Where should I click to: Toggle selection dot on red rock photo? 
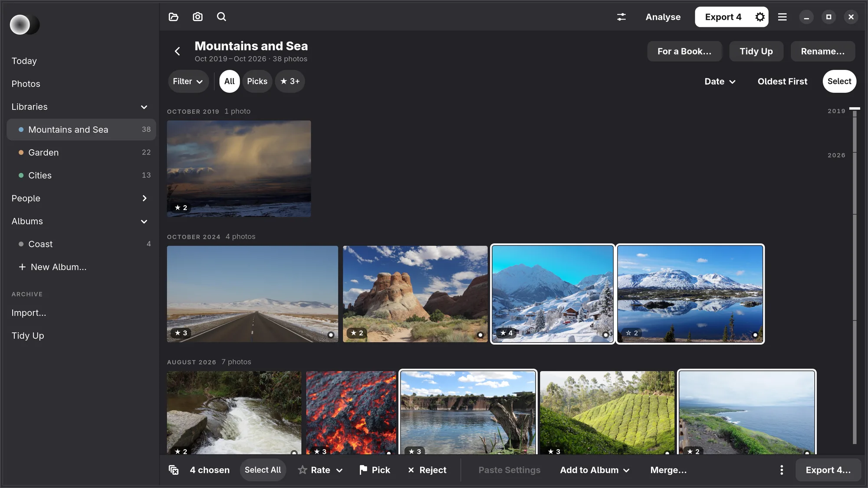480,334
